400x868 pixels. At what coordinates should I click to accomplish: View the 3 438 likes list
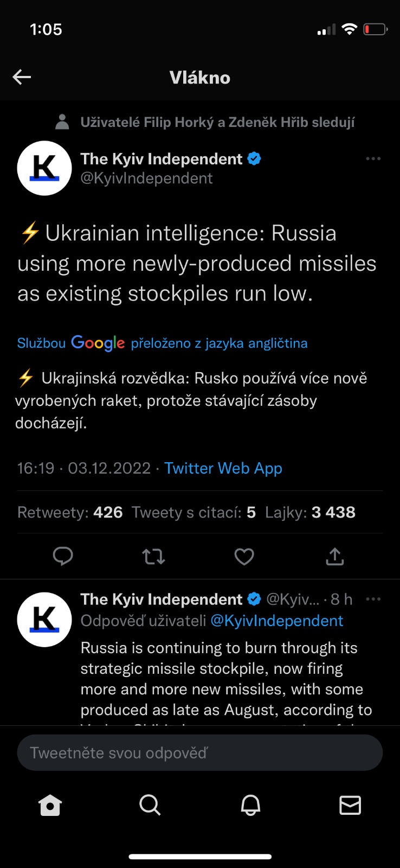coord(310,513)
